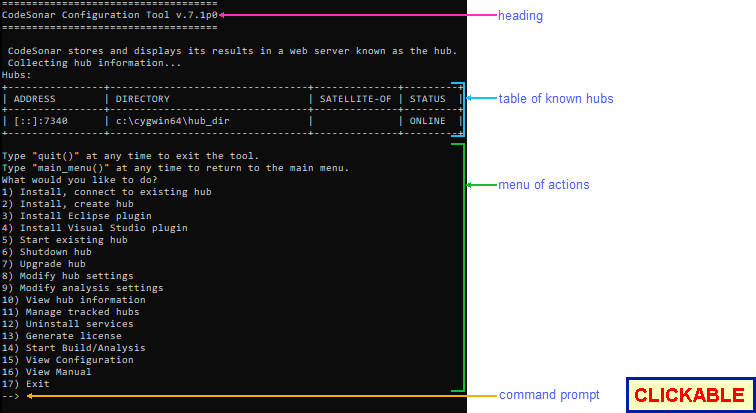Click "12) Uninstall services" line
This screenshot has width=756, height=413.
68,324
